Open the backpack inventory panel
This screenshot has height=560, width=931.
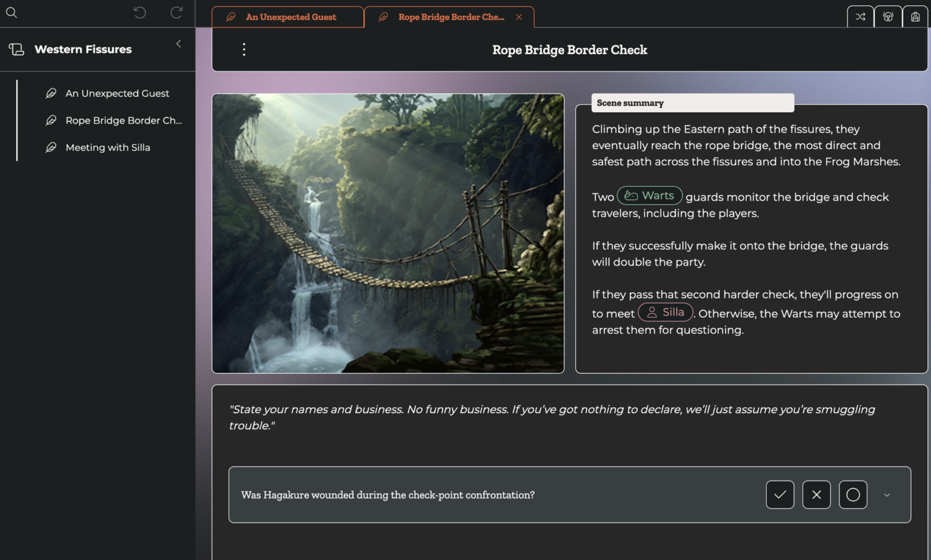(x=915, y=17)
